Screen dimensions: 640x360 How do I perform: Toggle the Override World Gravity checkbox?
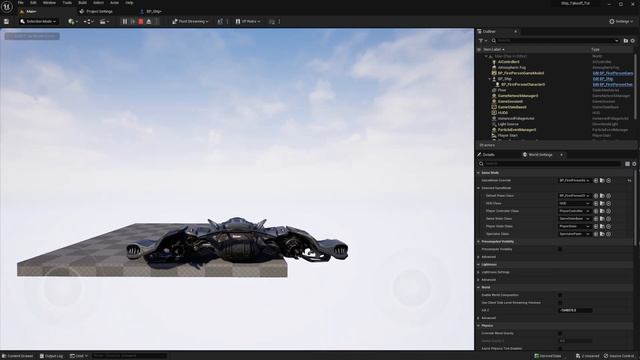coord(560,333)
